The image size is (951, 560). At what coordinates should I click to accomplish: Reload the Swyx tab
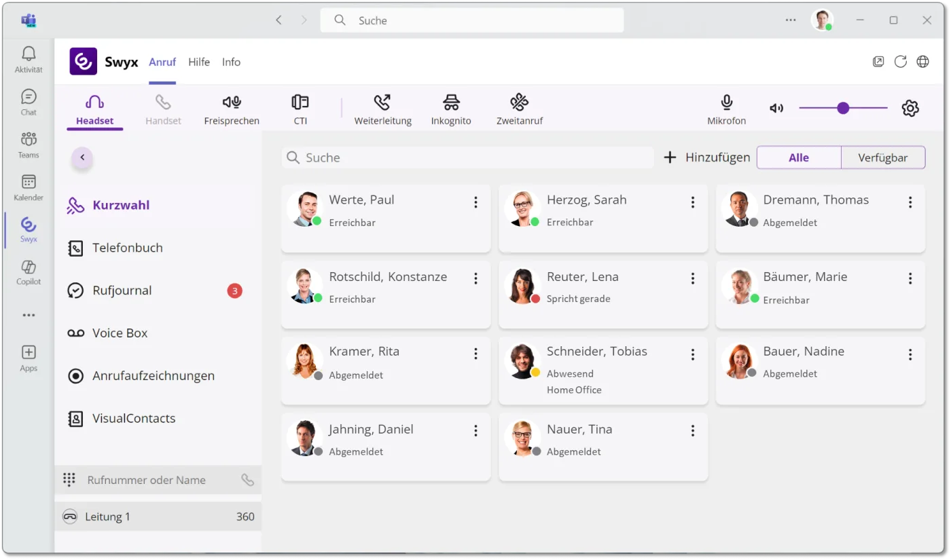tap(901, 62)
